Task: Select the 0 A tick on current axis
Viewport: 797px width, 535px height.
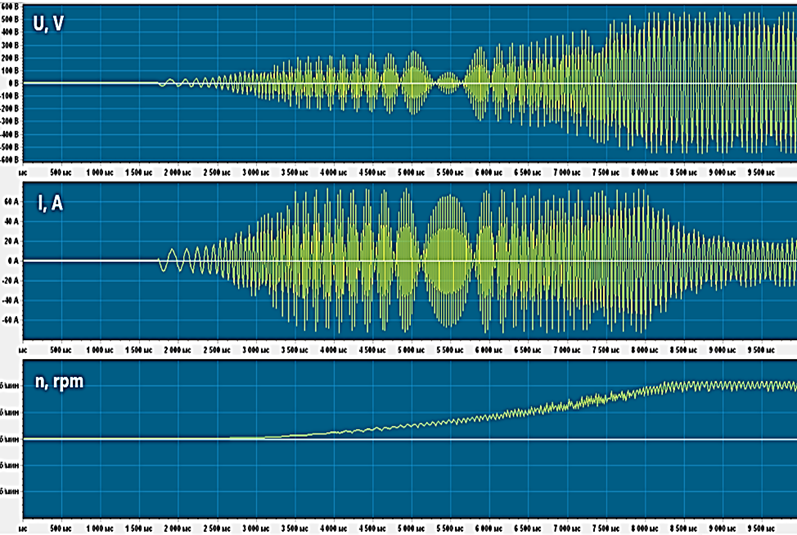Action: click(14, 261)
